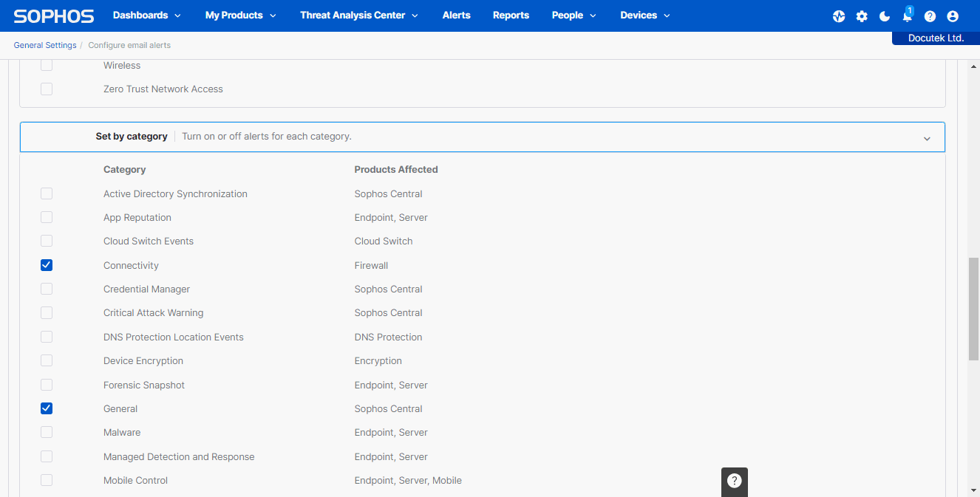This screenshot has width=980, height=497.
Task: Click the DNS Protection product cell
Action: (388, 337)
